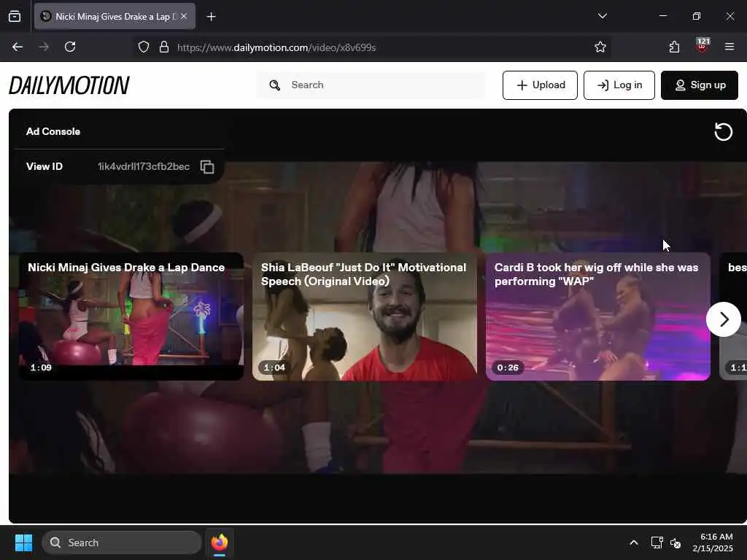Click the Upload button
The image size is (747, 560).
tap(540, 85)
